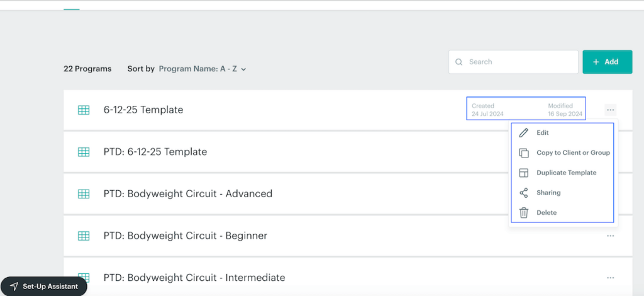Select Sharing in the context menu
The height and width of the screenshot is (296, 644).
coord(548,193)
